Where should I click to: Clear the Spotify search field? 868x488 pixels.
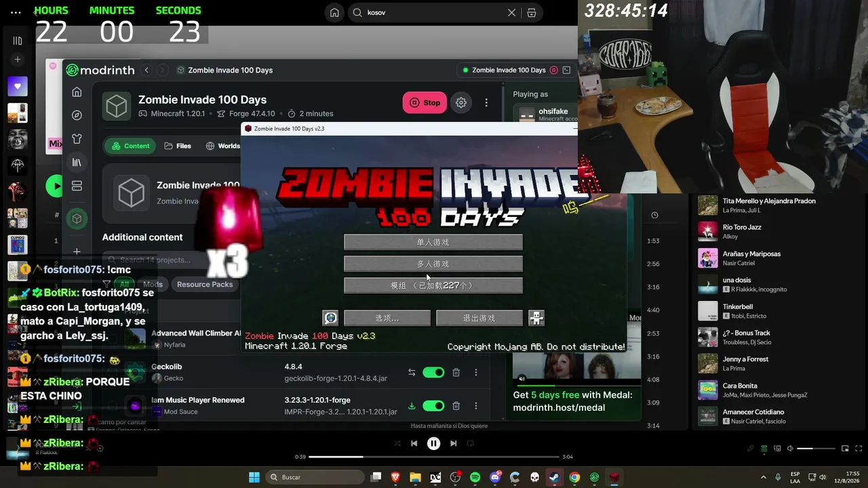point(512,12)
